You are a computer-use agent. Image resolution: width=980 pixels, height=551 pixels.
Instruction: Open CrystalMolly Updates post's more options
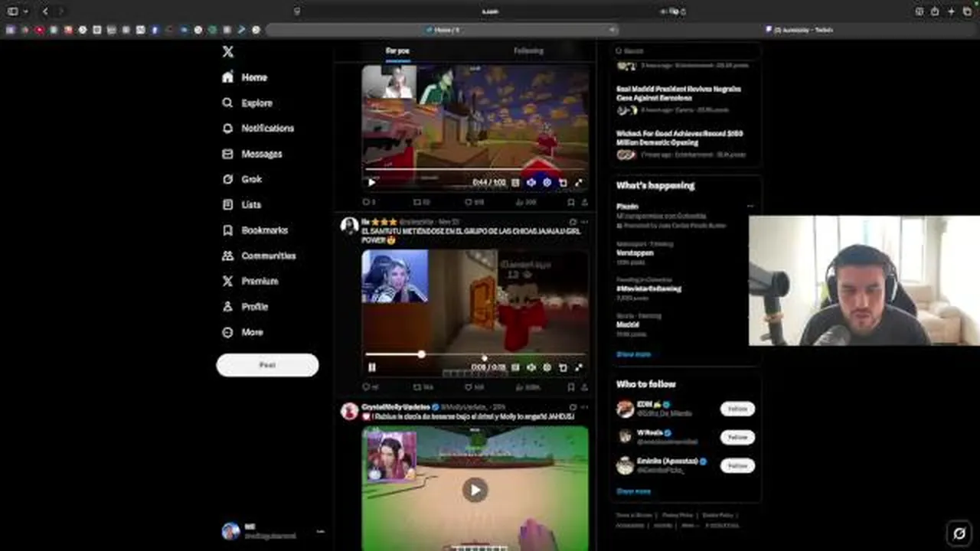coord(584,407)
